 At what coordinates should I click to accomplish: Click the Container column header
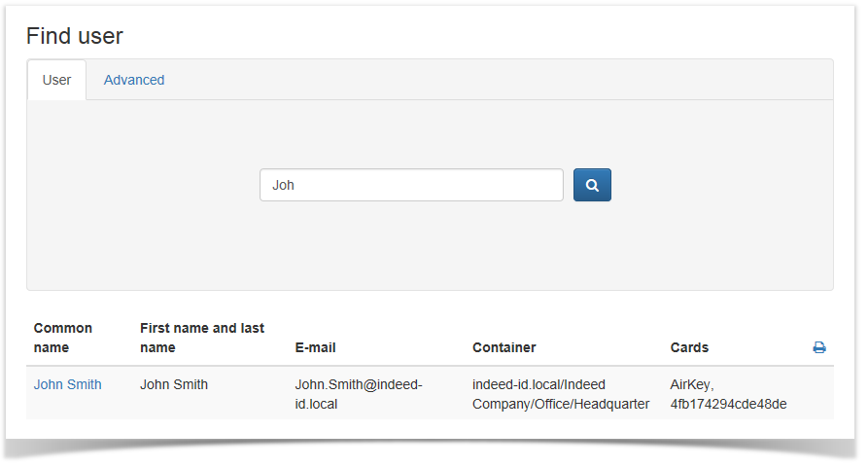click(x=503, y=347)
